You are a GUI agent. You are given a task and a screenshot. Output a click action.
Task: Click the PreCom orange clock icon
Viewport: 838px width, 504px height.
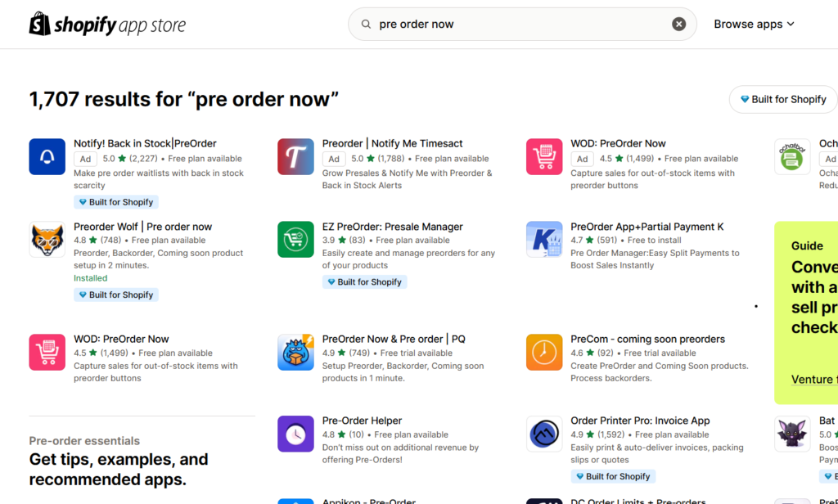(x=544, y=352)
